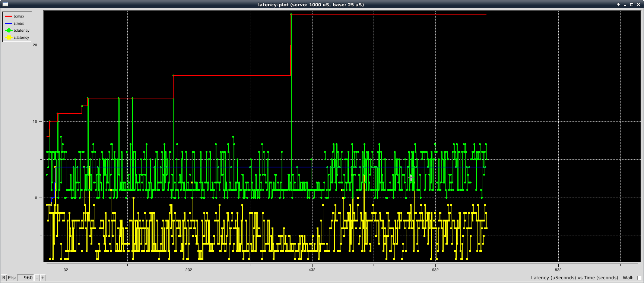
Task: Minimize the latency-plot window
Action: point(625,4)
